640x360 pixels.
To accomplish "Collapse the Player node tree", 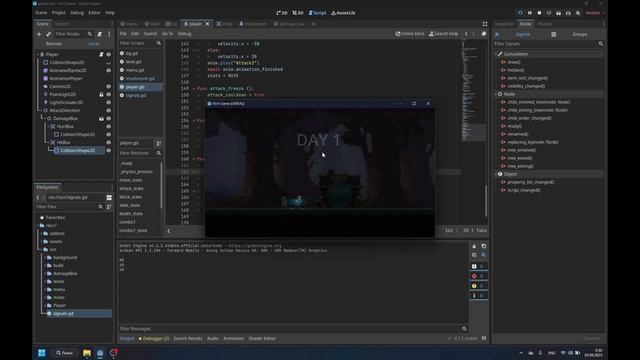I will (x=38, y=54).
